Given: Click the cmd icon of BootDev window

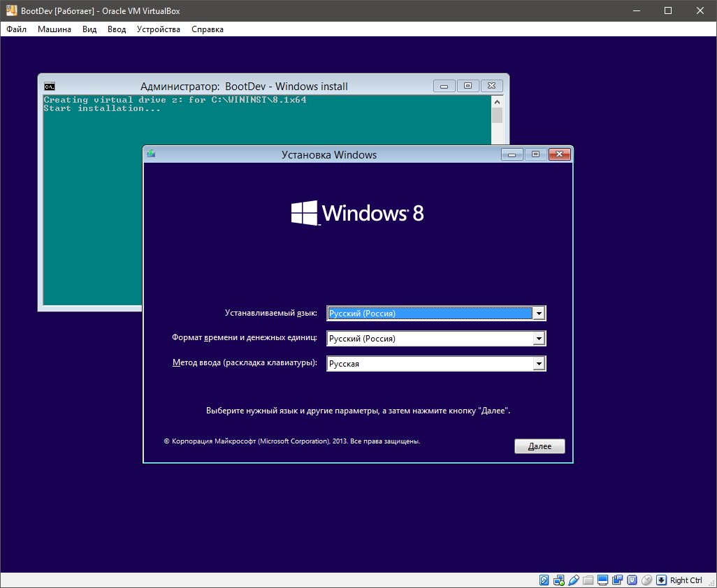Looking at the screenshot, I should 50,87.
